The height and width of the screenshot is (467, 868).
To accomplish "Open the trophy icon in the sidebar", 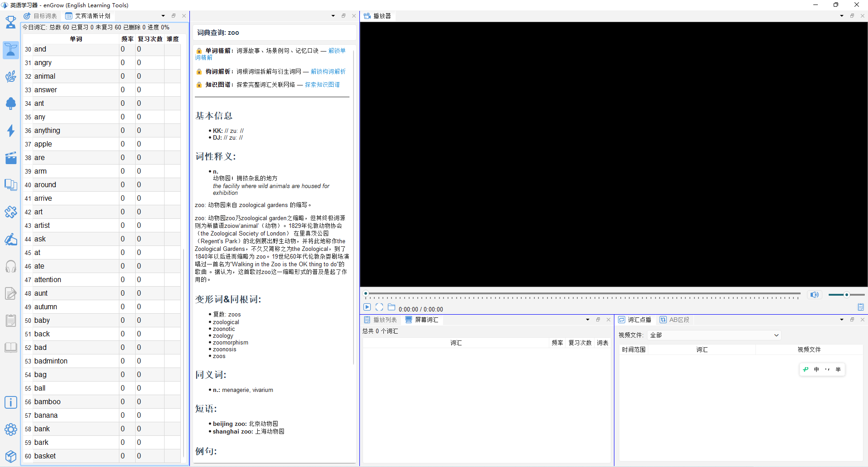I will [11, 22].
